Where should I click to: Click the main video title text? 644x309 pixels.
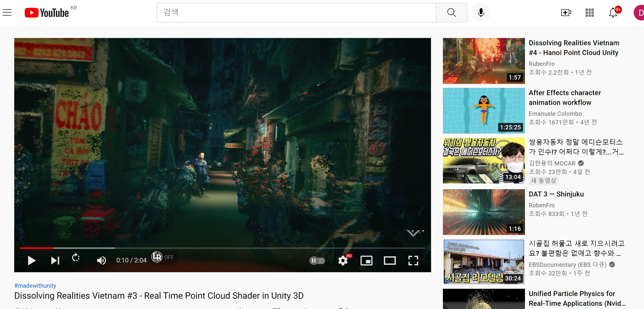pos(159,296)
